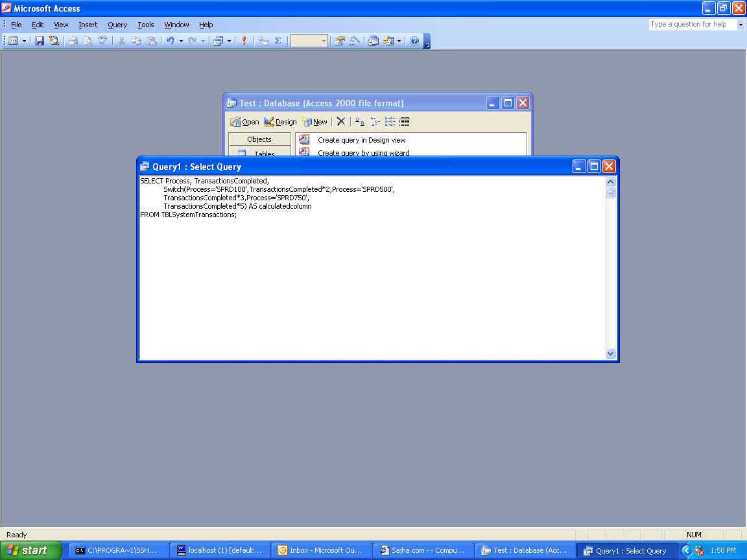Click the Totals sigma icon
Image resolution: width=747 pixels, height=560 pixels.
click(278, 41)
